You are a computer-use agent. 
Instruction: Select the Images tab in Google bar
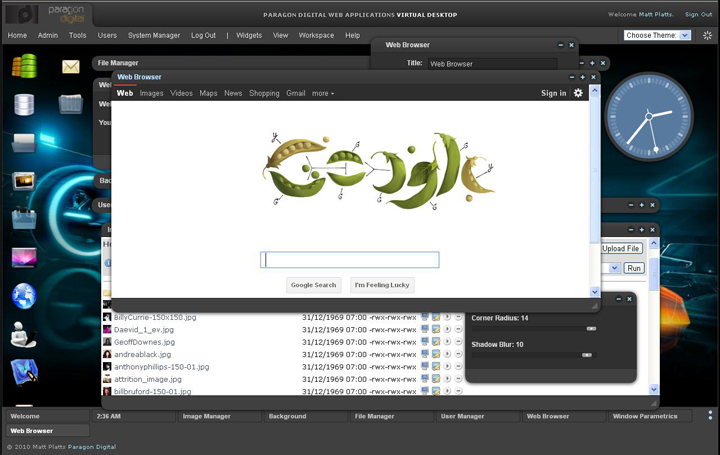tap(152, 93)
